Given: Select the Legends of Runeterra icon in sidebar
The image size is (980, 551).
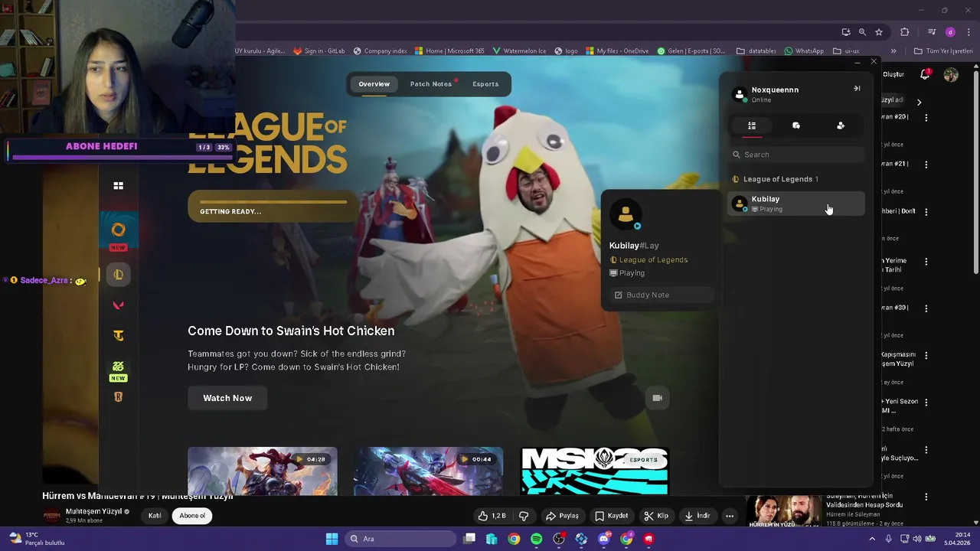Looking at the screenshot, I should (x=118, y=396).
